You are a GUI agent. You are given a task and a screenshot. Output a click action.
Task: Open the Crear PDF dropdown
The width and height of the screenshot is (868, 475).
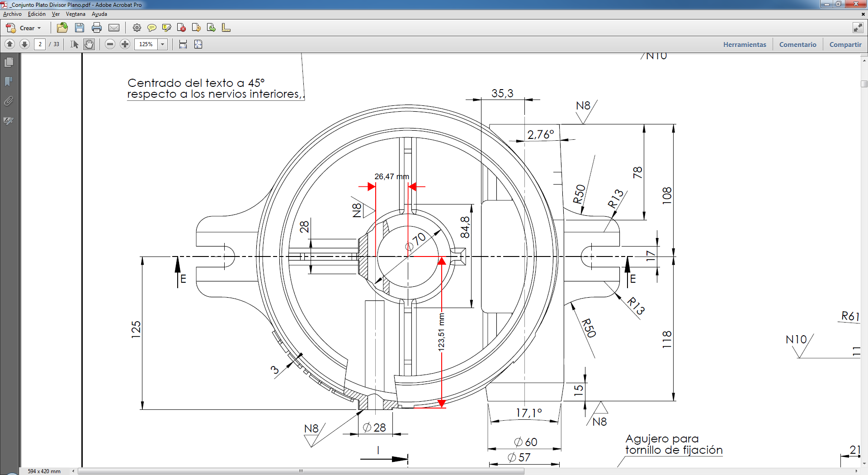tap(24, 28)
